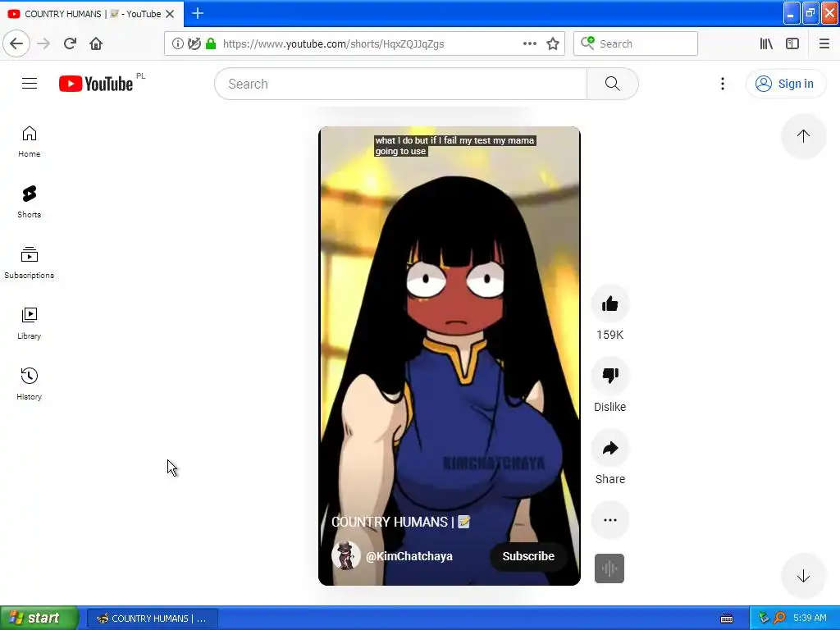Open page actions three-dot menu in address bar

pos(529,44)
